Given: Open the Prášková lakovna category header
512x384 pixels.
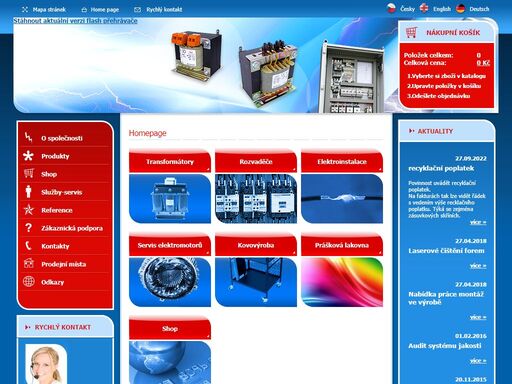Looking at the screenshot, I should tap(342, 245).
